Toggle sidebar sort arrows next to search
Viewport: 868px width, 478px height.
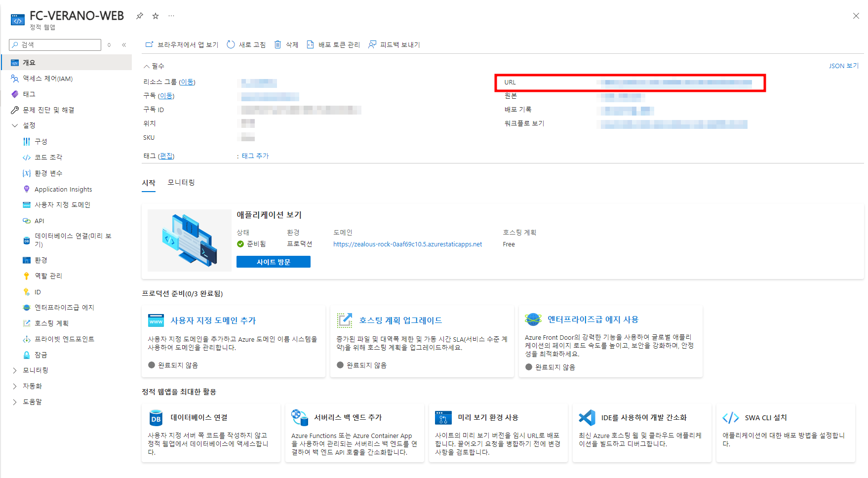click(x=109, y=45)
